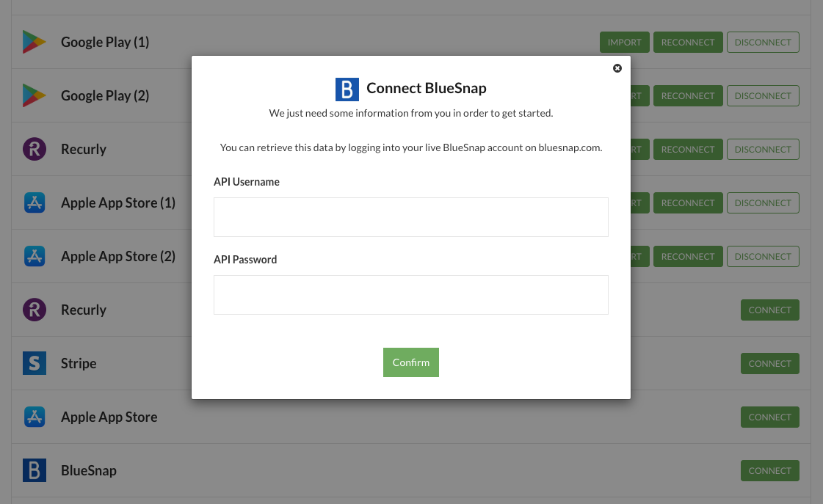Click the BlueSnap logo in dialog header
Viewport: 823px width, 504px height.
347,90
